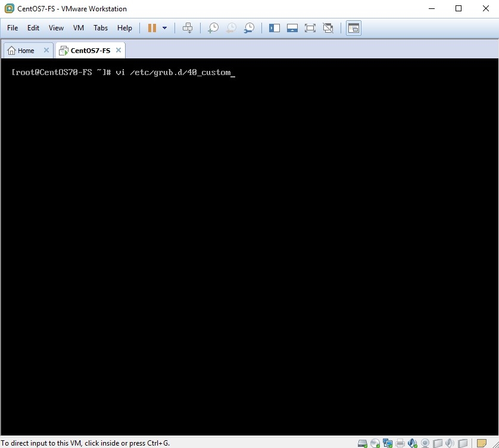Click the sound card status icon
Screen dimensions: 499x448
[x=413, y=443]
